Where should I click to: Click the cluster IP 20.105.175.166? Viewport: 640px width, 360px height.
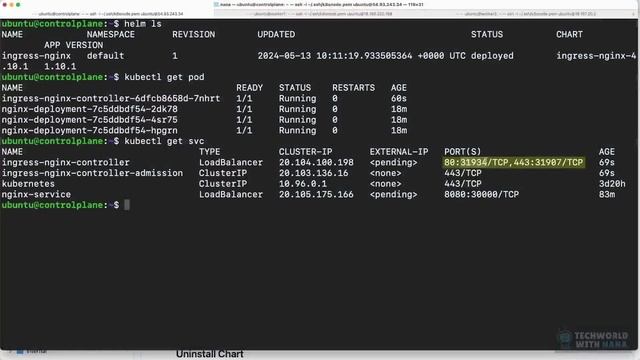click(316, 194)
